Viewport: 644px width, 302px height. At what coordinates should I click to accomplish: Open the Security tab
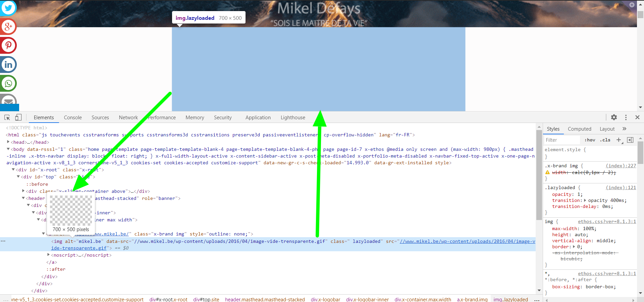click(x=223, y=118)
